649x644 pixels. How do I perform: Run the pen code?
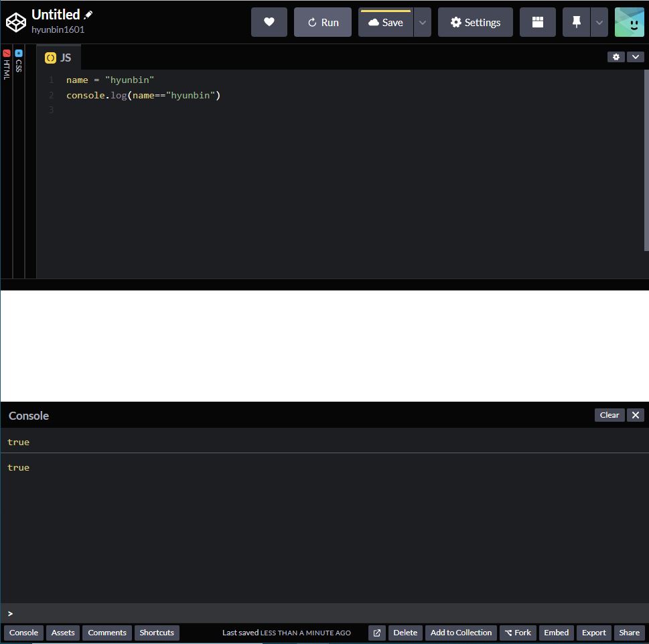click(x=323, y=22)
